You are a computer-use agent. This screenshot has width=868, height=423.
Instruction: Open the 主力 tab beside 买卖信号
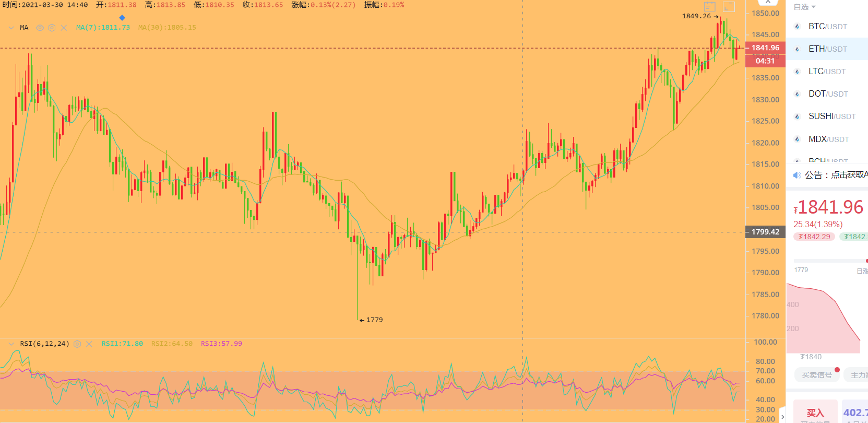857,375
